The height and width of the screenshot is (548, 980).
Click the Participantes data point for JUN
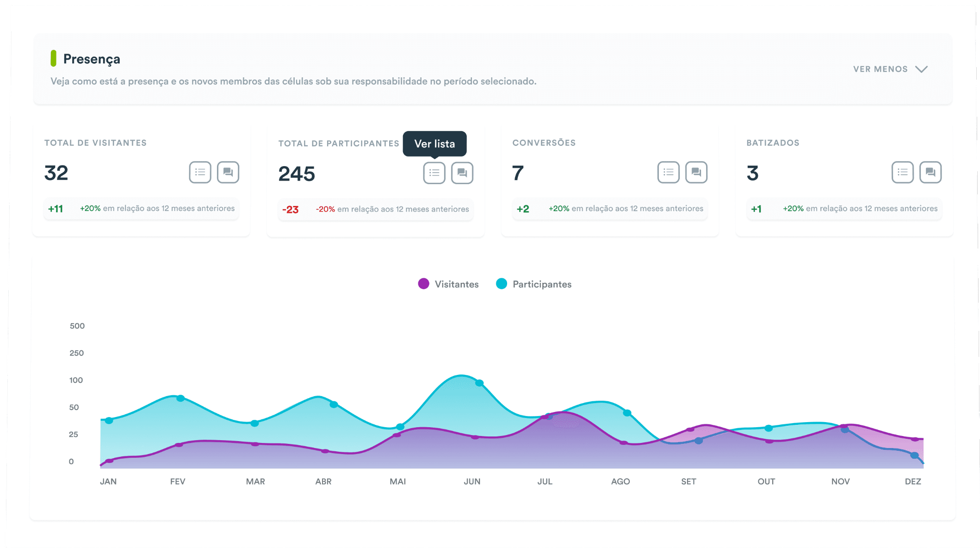[479, 383]
